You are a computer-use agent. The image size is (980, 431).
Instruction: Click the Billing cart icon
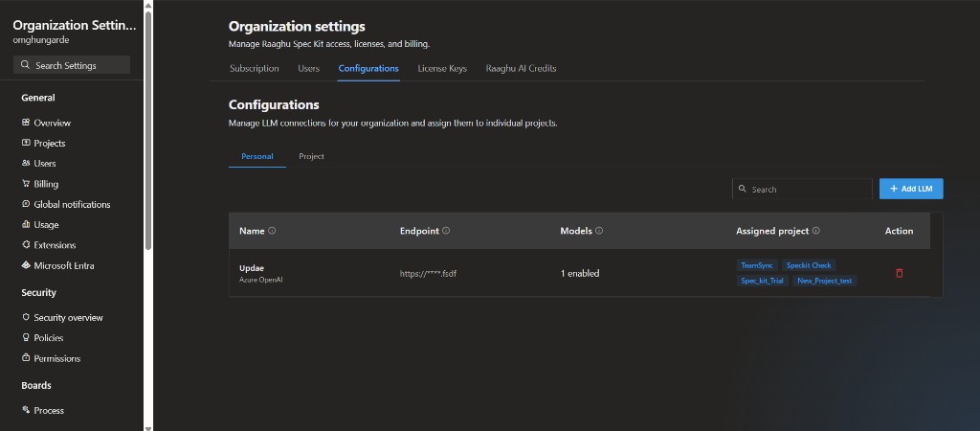pos(26,184)
